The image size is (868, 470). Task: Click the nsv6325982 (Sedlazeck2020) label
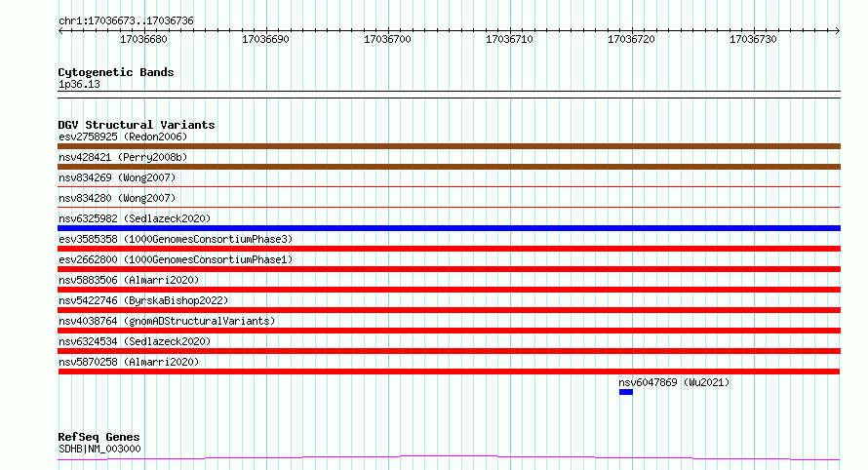[x=135, y=218]
